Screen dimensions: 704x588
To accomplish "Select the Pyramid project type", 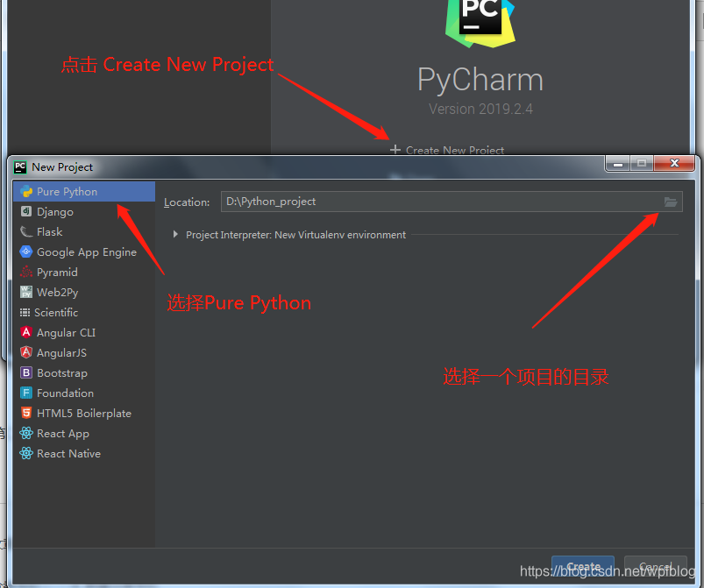I will tap(84, 273).
